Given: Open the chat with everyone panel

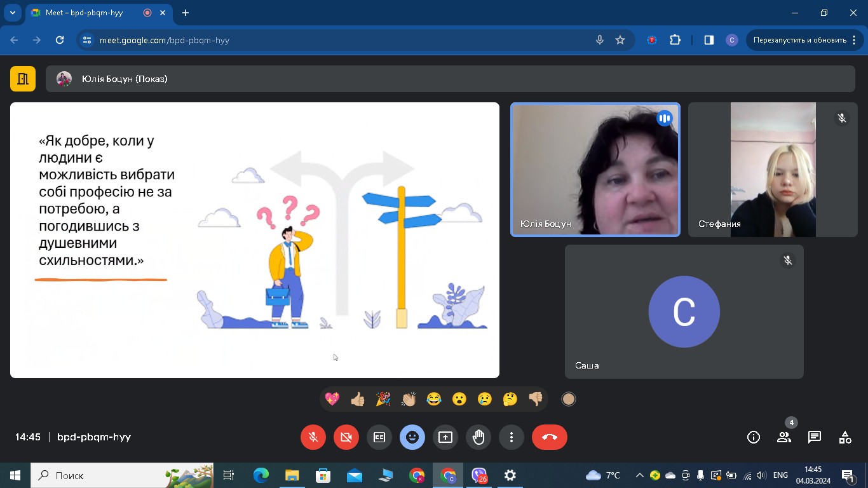Looking at the screenshot, I should (815, 437).
